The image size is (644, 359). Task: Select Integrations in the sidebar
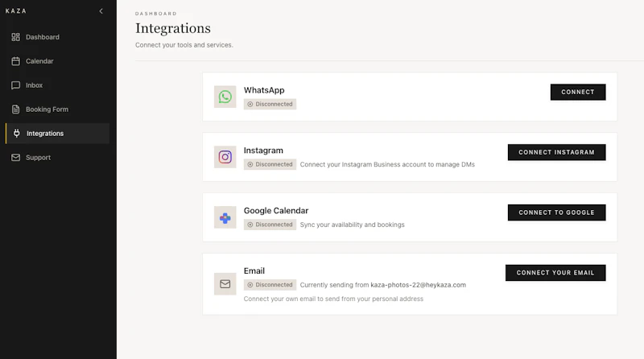(57, 134)
